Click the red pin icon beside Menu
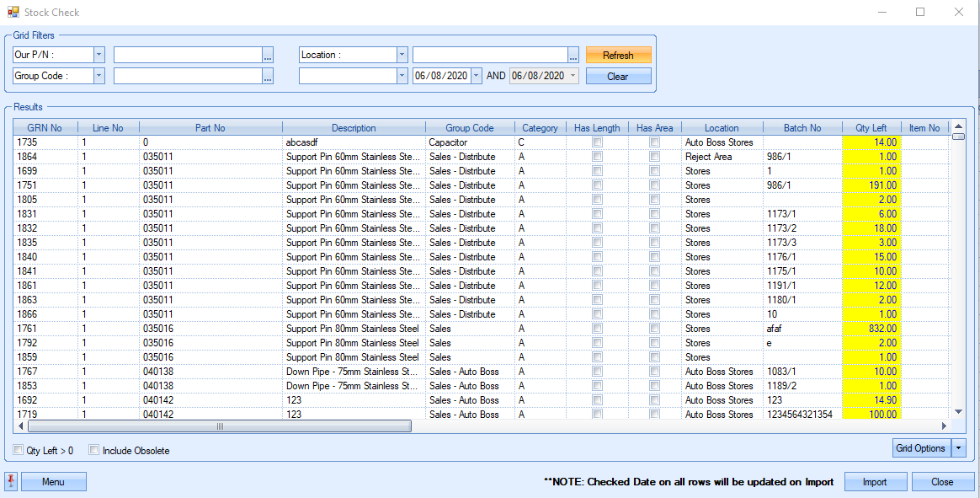Screen dimensions: 980x498 tap(11, 481)
